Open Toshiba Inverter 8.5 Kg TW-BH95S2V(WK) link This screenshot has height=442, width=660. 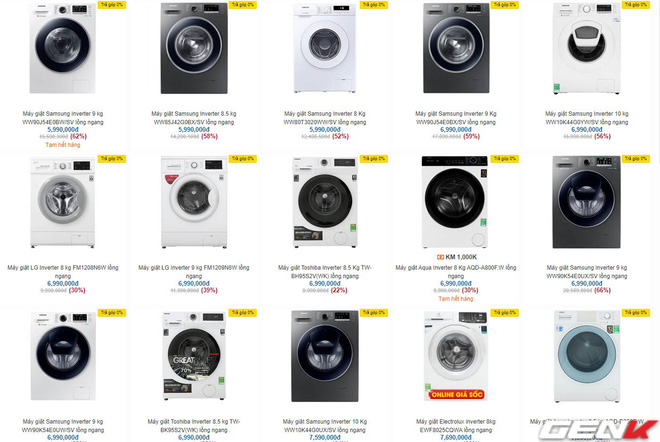(325, 272)
